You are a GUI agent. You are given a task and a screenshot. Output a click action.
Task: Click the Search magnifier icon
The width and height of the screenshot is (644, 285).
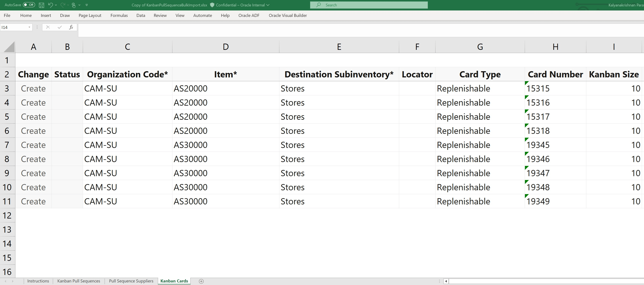pyautogui.click(x=318, y=5)
